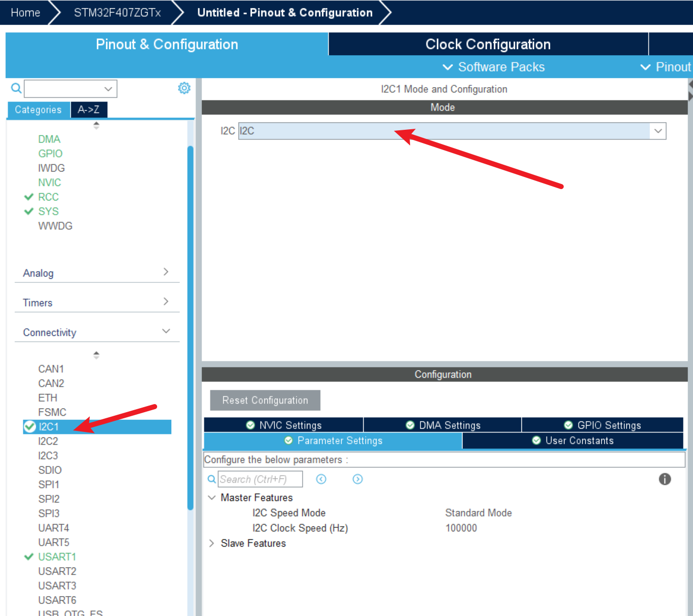Open the Software Packs dropdown
This screenshot has height=616, width=693.
pyautogui.click(x=494, y=67)
